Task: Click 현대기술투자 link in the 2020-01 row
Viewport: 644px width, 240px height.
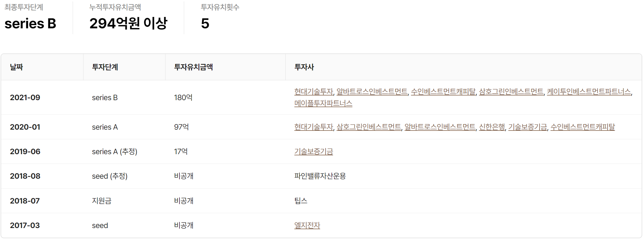Action: pos(313,127)
